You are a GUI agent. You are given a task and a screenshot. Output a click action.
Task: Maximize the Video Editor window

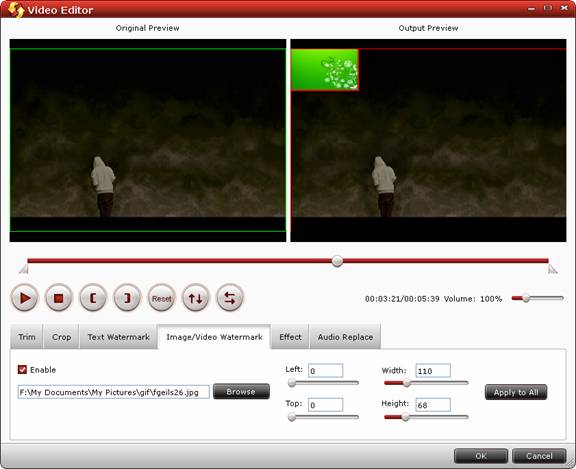click(548, 8)
